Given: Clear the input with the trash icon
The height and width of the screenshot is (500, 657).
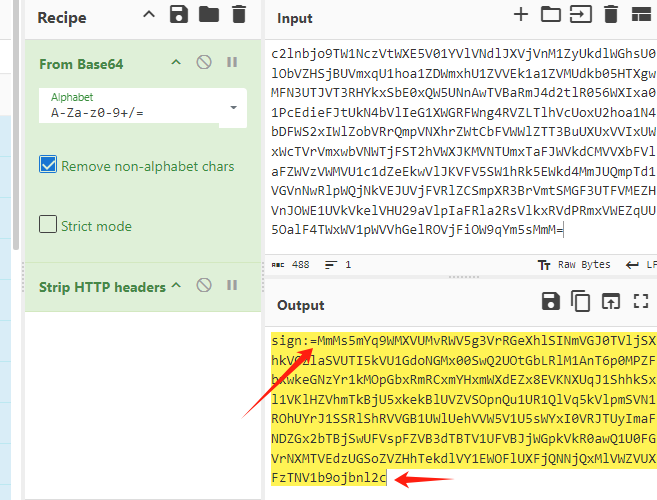Looking at the screenshot, I should pos(611,14).
